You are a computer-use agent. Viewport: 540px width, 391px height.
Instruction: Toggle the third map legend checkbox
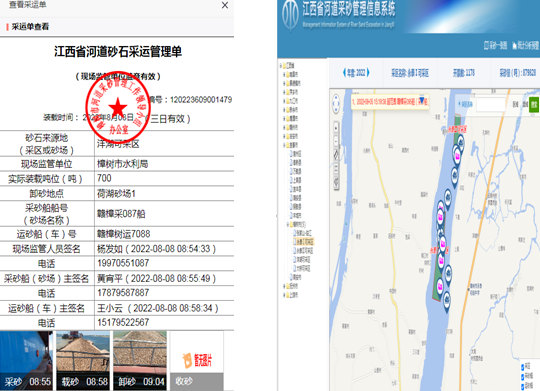(523, 386)
